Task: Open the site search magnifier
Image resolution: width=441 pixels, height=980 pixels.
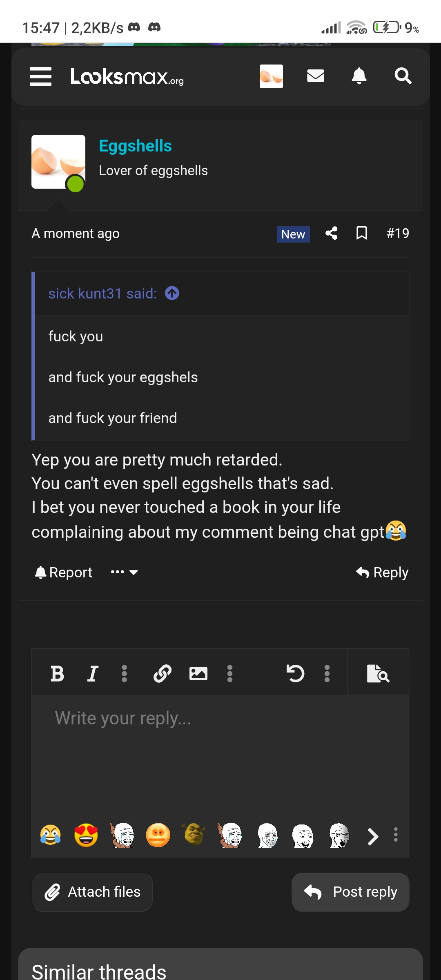Action: click(403, 76)
